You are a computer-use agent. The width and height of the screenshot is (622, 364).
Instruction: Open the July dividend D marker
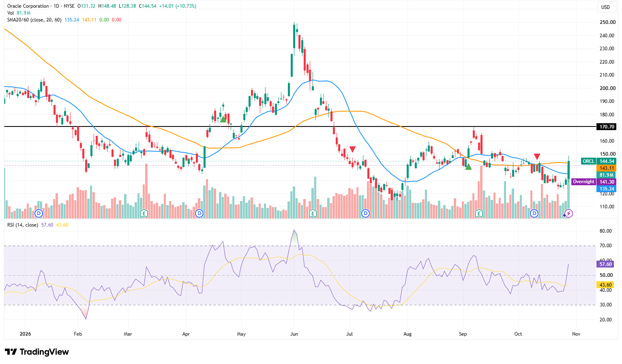[365, 213]
